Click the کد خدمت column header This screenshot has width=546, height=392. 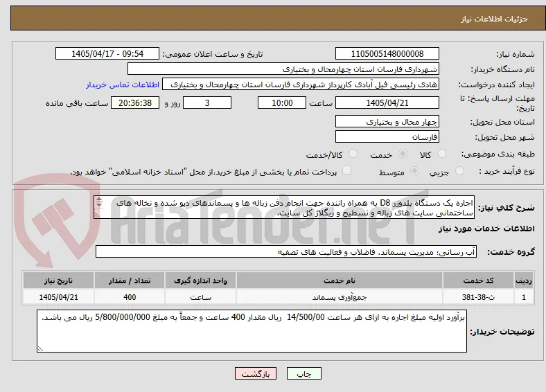click(479, 280)
